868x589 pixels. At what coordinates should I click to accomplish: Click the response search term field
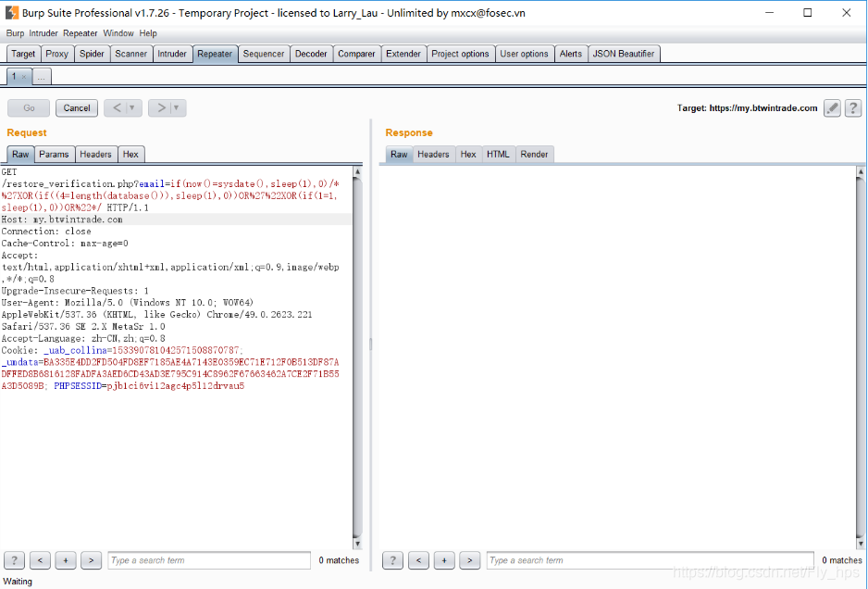651,560
